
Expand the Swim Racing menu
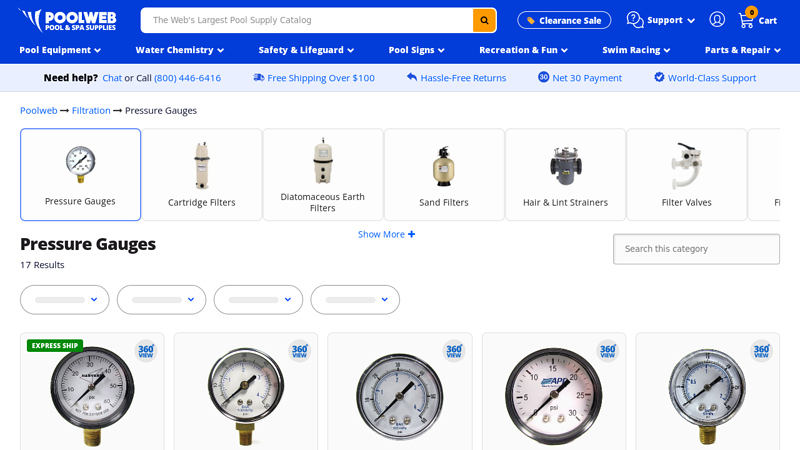pyautogui.click(x=636, y=50)
